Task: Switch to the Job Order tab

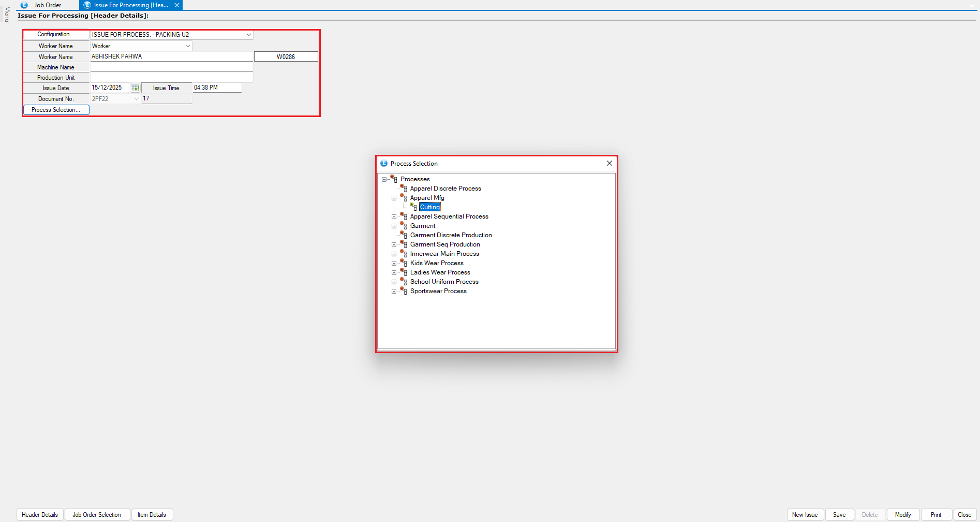Action: point(48,5)
